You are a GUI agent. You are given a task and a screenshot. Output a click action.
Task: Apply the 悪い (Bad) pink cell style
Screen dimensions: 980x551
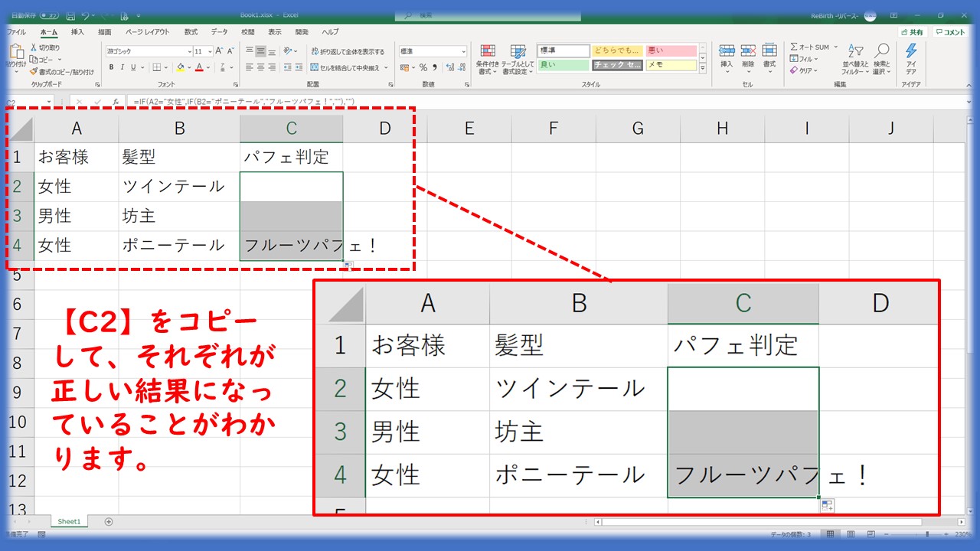point(671,51)
